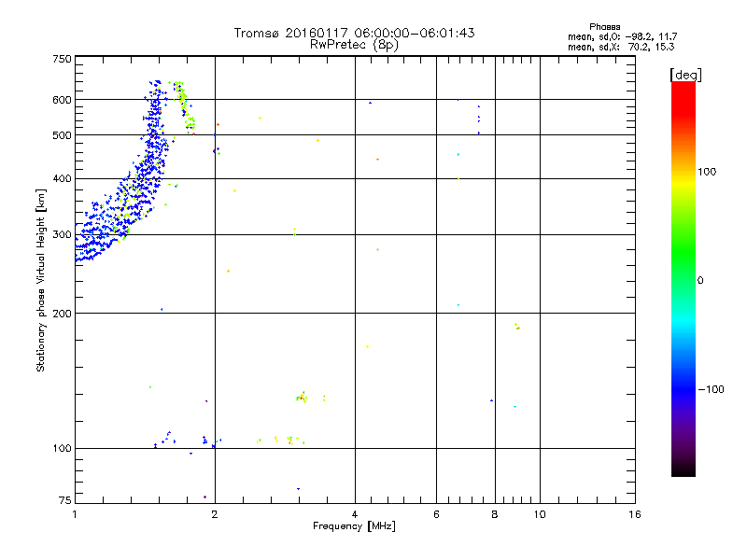
Task: Click the colorbar '100' tick label
Action: tap(707, 172)
